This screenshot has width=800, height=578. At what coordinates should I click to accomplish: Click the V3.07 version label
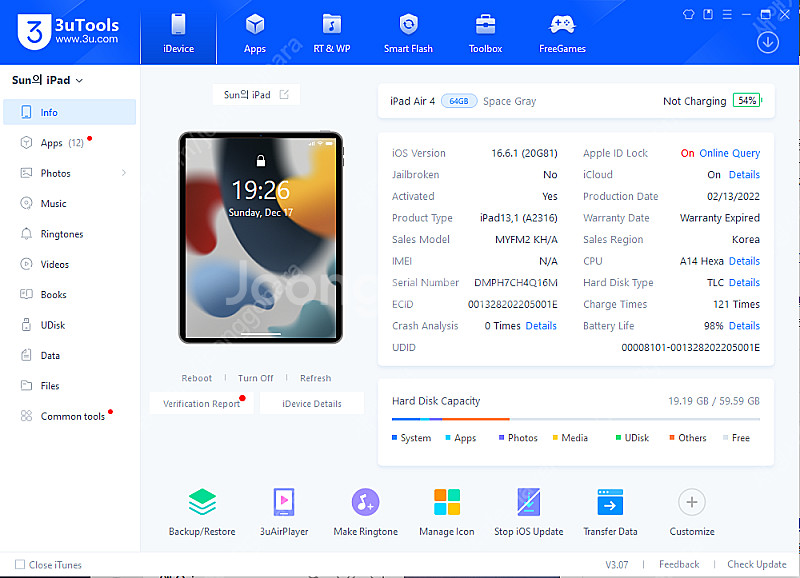point(616,565)
